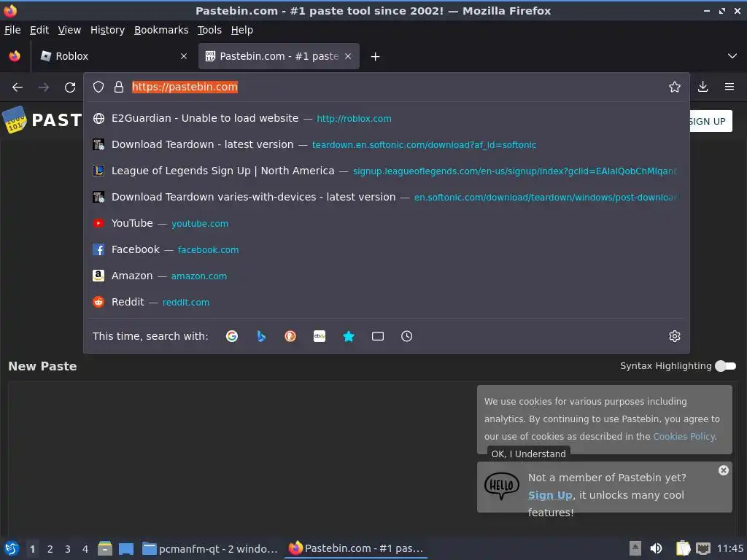Click the Pastebin logo icon
Viewport: 747px width, 560px height.
tap(15, 120)
